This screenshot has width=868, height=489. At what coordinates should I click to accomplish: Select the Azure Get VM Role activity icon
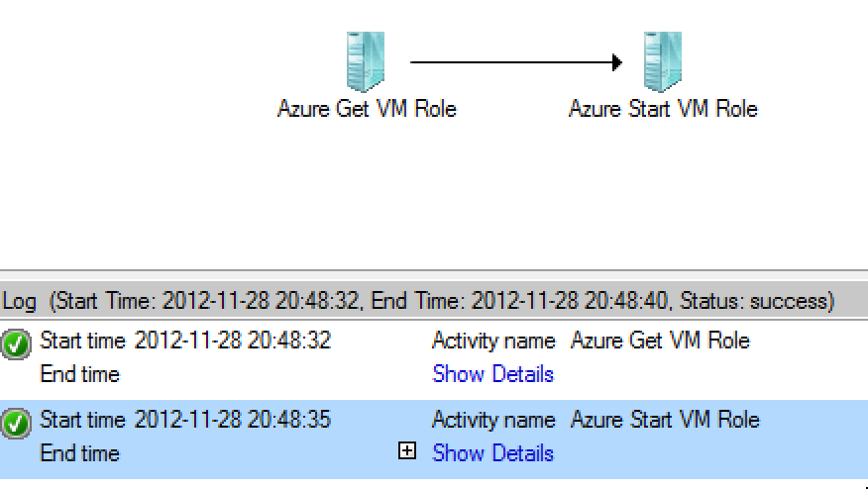pos(366,61)
